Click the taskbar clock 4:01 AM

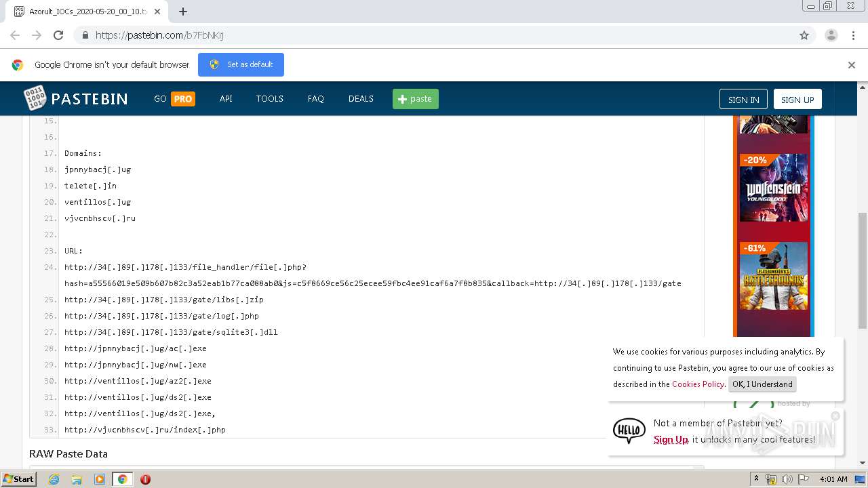point(833,479)
